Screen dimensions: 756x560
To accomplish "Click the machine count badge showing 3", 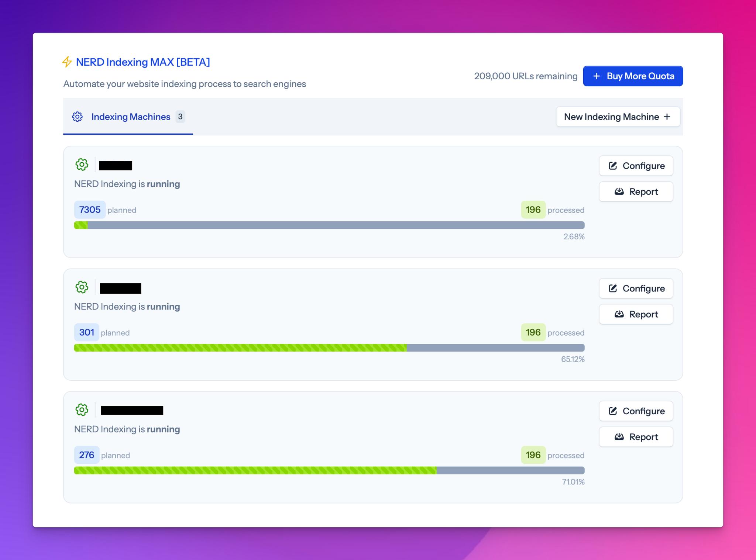I will pyautogui.click(x=180, y=117).
